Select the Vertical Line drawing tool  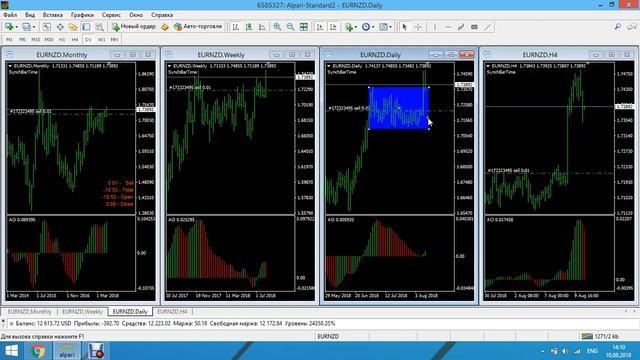[x=435, y=27]
